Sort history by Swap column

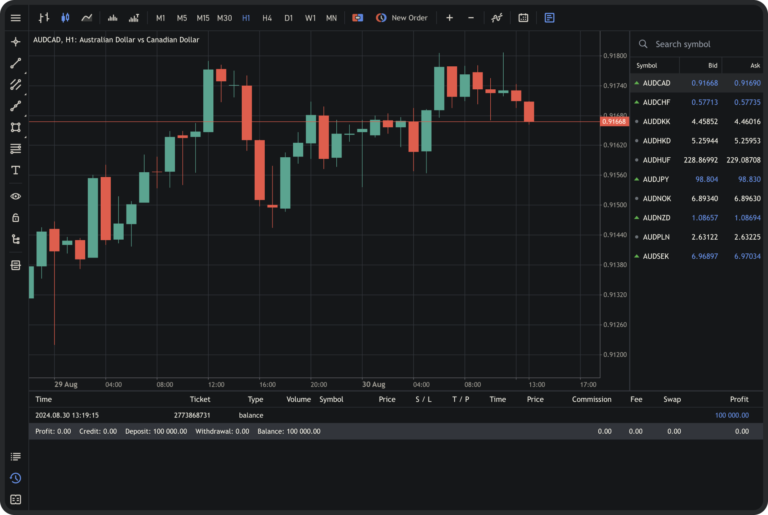pos(672,399)
